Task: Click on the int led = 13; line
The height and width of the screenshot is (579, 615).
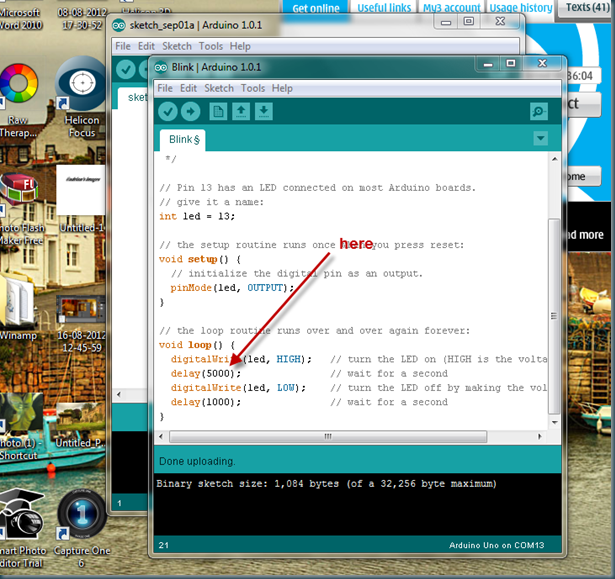Action: (x=197, y=216)
